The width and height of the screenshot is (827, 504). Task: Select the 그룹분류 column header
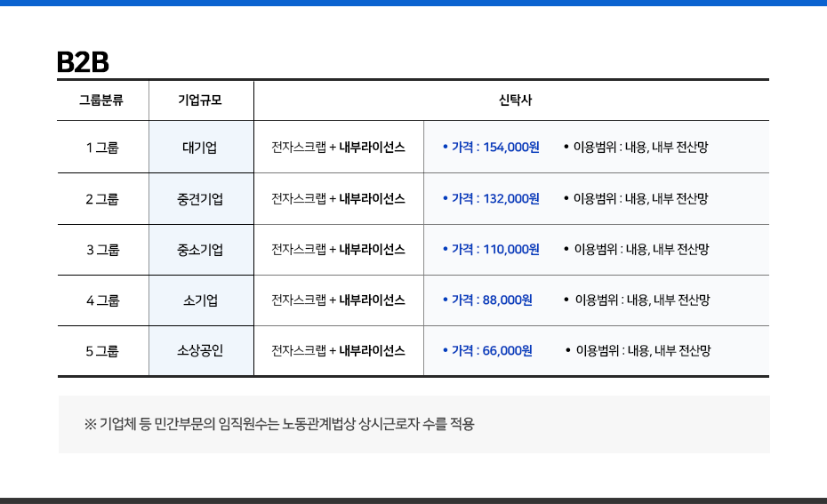[x=101, y=100]
